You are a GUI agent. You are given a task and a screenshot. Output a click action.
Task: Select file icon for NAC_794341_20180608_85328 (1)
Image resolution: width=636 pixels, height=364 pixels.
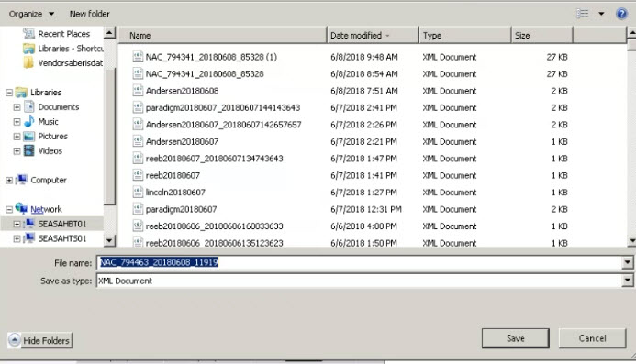click(138, 57)
